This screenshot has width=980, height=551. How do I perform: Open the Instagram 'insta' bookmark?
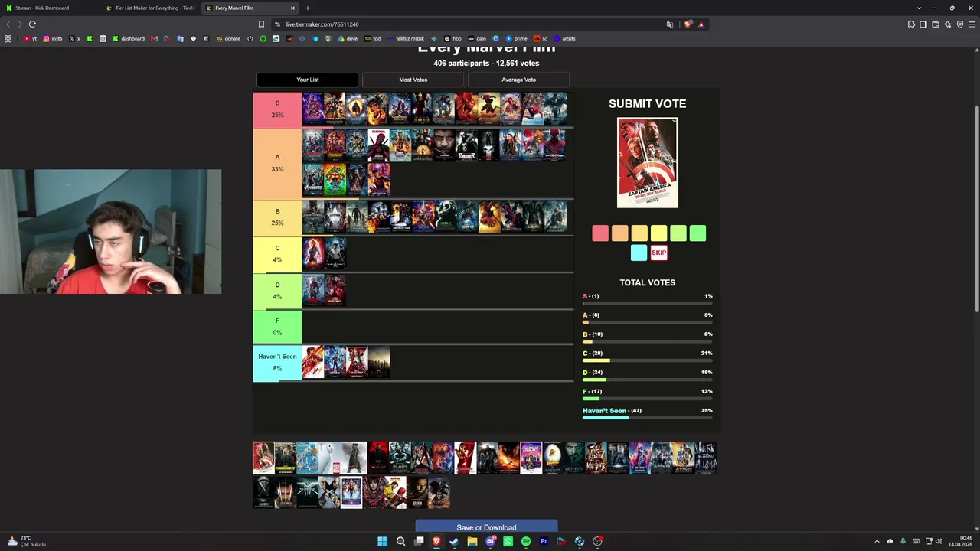click(x=53, y=38)
